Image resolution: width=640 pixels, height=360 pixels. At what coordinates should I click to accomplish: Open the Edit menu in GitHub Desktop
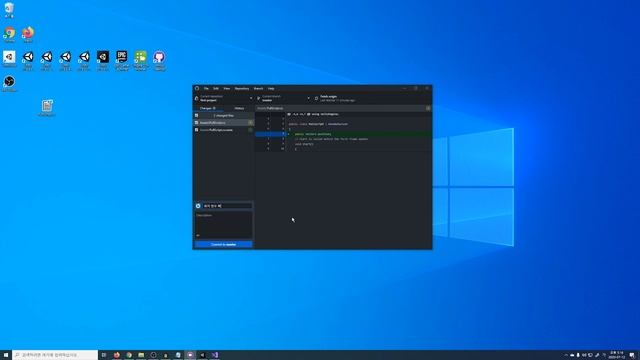click(216, 89)
